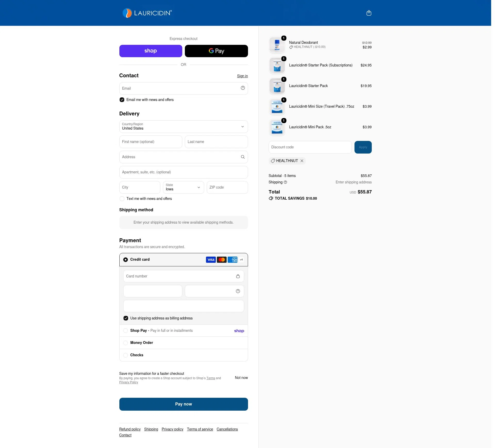
Task: Pay with the purple Shop express button
Action: point(151,51)
